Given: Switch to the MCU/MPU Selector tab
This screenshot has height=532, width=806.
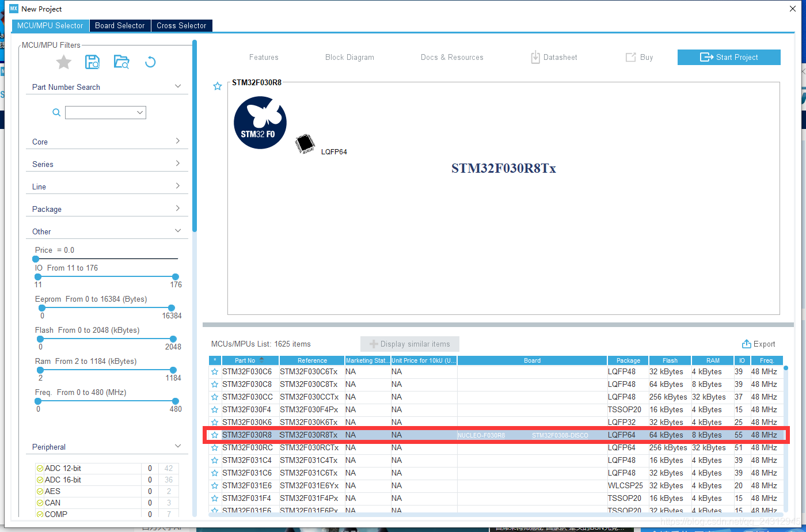Looking at the screenshot, I should click(x=51, y=25).
